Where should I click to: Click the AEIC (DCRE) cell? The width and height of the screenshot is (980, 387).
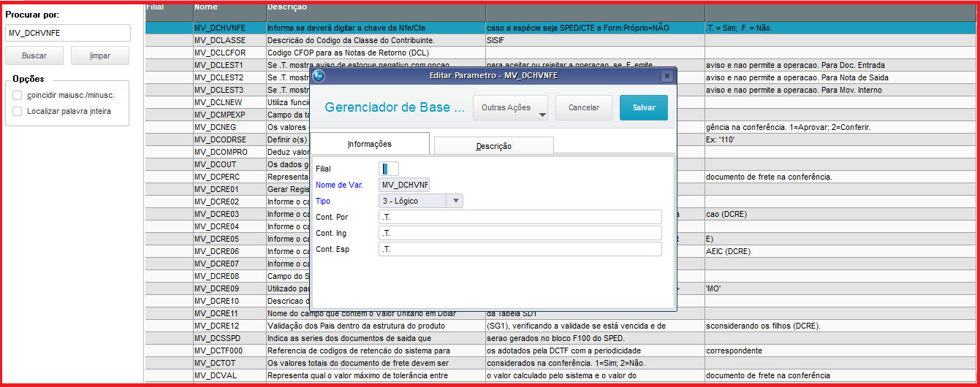(x=840, y=251)
